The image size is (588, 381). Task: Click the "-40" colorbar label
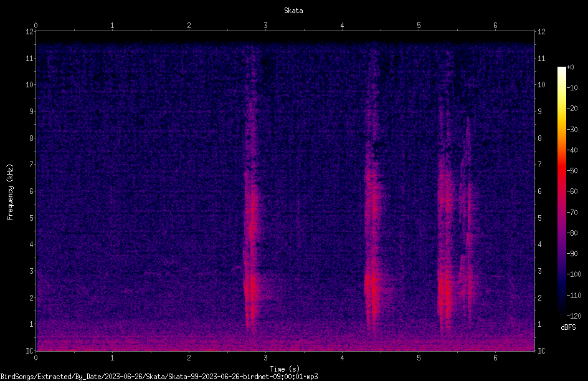tap(572, 150)
